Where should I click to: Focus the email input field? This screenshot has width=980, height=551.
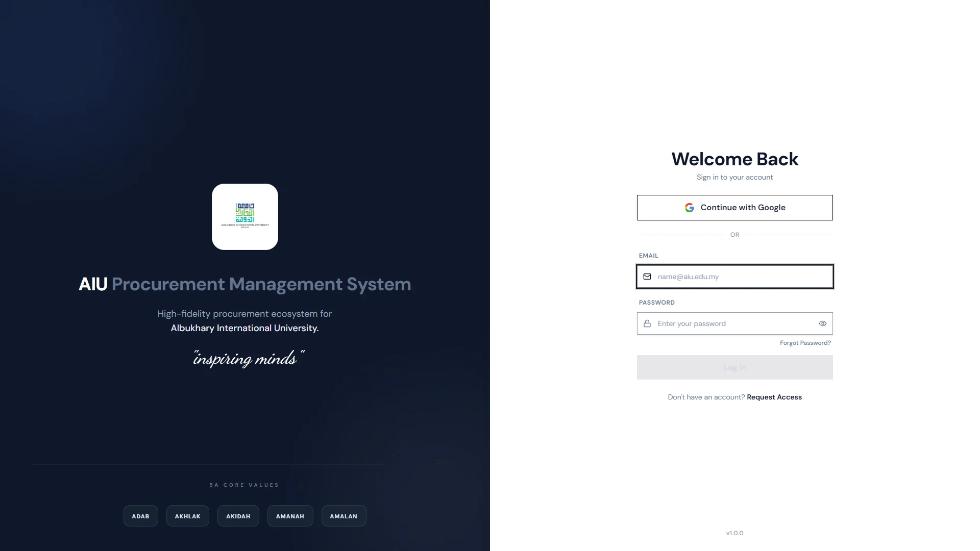pos(735,277)
